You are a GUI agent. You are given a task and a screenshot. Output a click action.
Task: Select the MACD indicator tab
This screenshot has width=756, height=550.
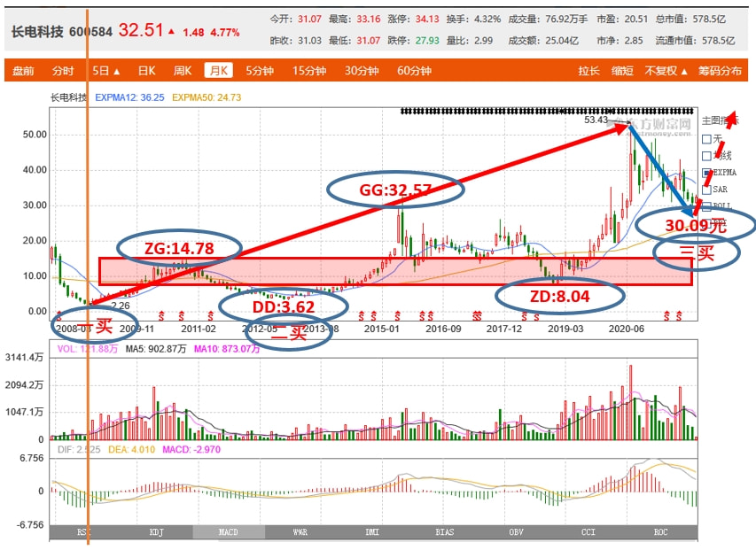pyautogui.click(x=229, y=532)
